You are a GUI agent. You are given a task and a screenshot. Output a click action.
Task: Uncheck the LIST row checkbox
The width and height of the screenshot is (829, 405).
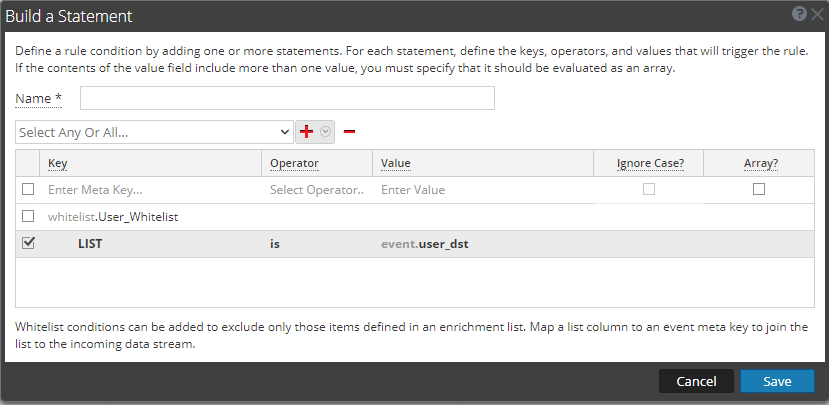tap(28, 242)
